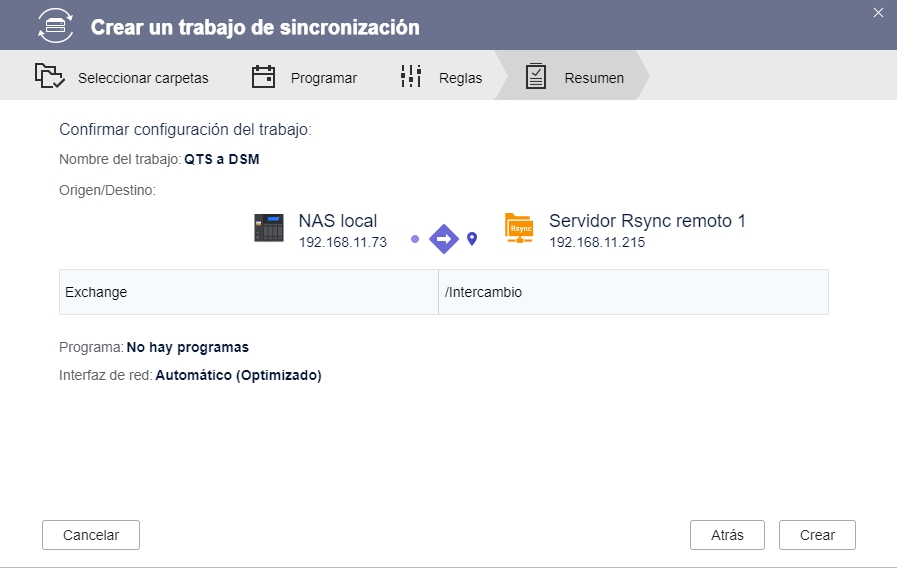
Task: Select the /Intercambio destination folder cell
Action: click(x=633, y=292)
